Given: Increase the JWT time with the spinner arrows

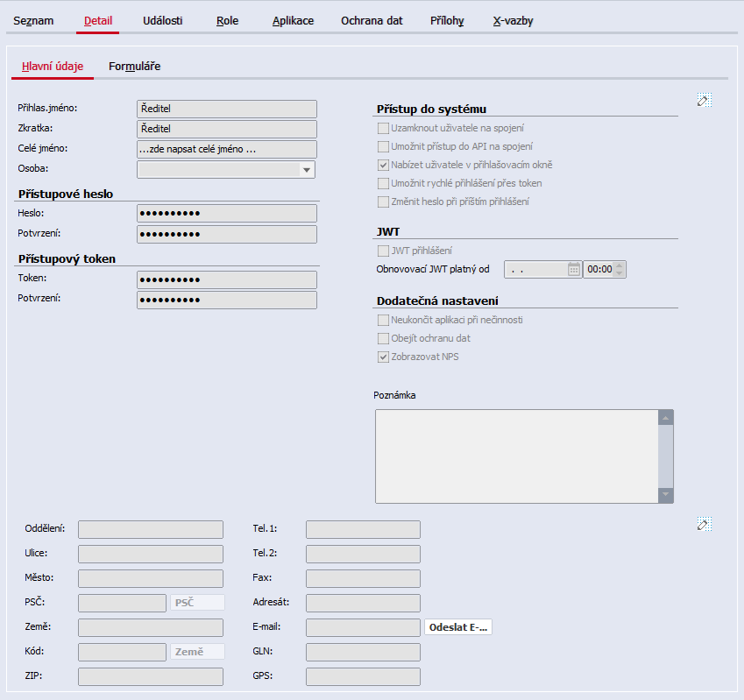Looking at the screenshot, I should click(x=620, y=265).
